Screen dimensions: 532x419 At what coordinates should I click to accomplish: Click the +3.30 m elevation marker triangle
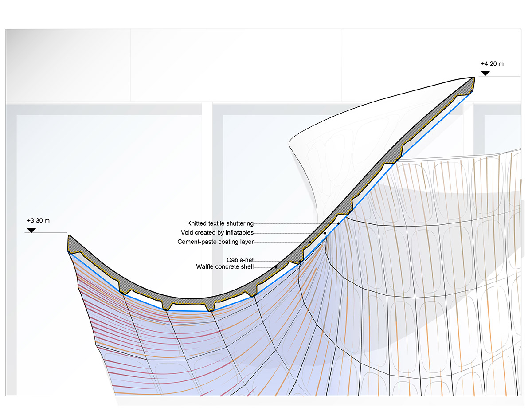click(x=31, y=230)
